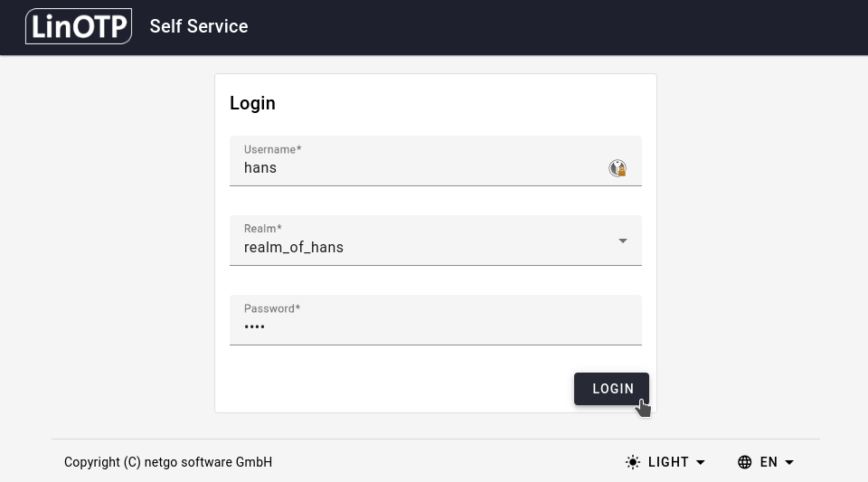Focus the Username input containing hans
This screenshot has width=868, height=482.
416,168
